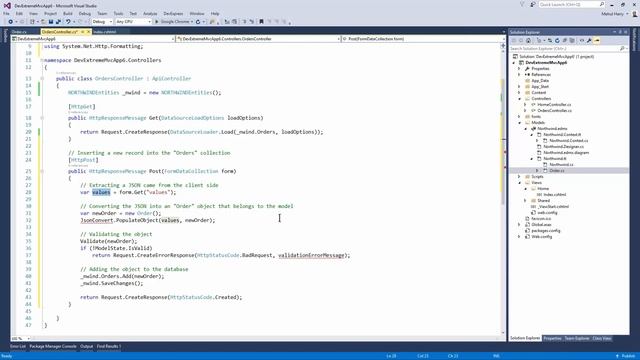This screenshot has height=360, width=640.
Task: Open the Toolbox side tab on left edge
Action: click(x=5, y=36)
